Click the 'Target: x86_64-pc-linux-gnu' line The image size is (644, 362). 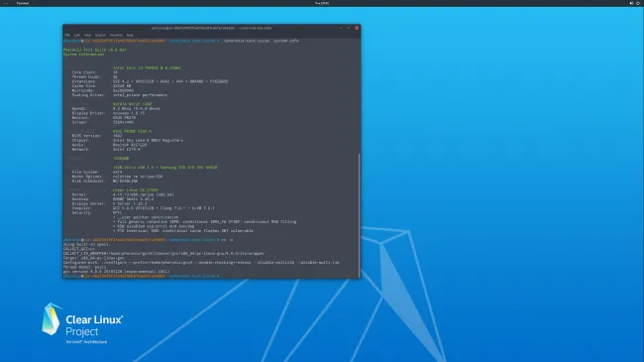[94, 258]
